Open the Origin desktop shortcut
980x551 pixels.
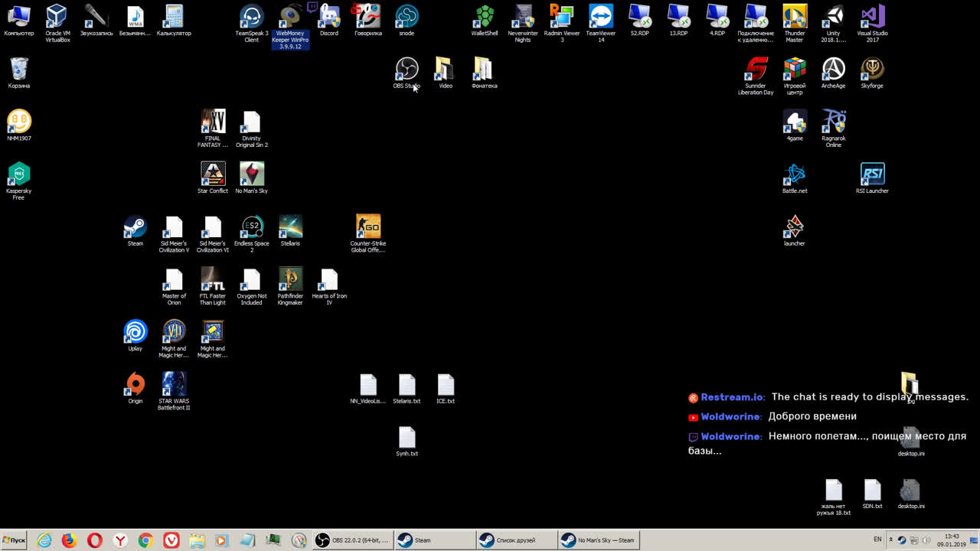coord(136,385)
